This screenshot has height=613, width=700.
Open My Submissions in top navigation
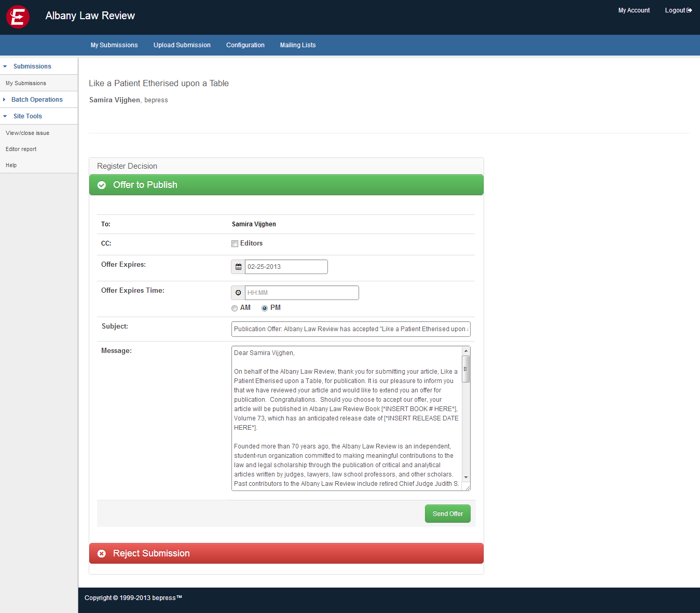click(114, 45)
